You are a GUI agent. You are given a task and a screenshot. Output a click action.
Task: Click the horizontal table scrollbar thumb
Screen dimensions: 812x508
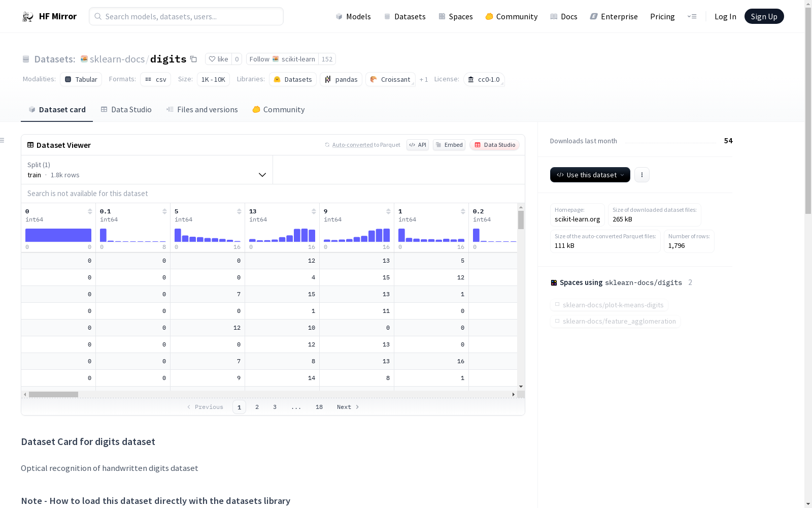pyautogui.click(x=53, y=394)
